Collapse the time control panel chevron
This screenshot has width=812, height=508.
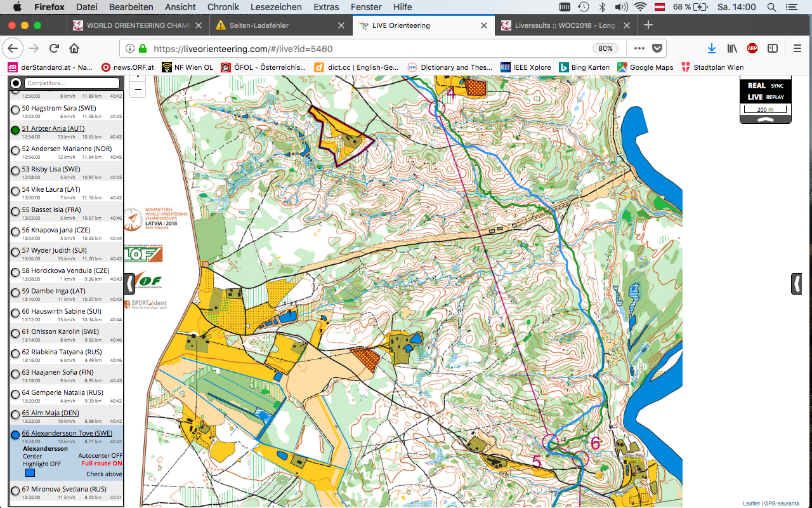[765, 119]
